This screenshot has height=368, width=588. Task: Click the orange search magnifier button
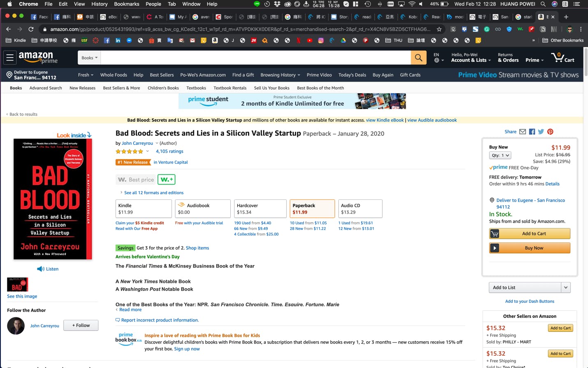pyautogui.click(x=418, y=58)
